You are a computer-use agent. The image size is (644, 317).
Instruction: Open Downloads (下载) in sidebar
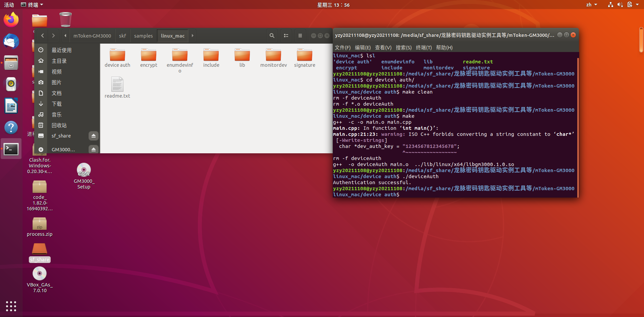click(67, 104)
